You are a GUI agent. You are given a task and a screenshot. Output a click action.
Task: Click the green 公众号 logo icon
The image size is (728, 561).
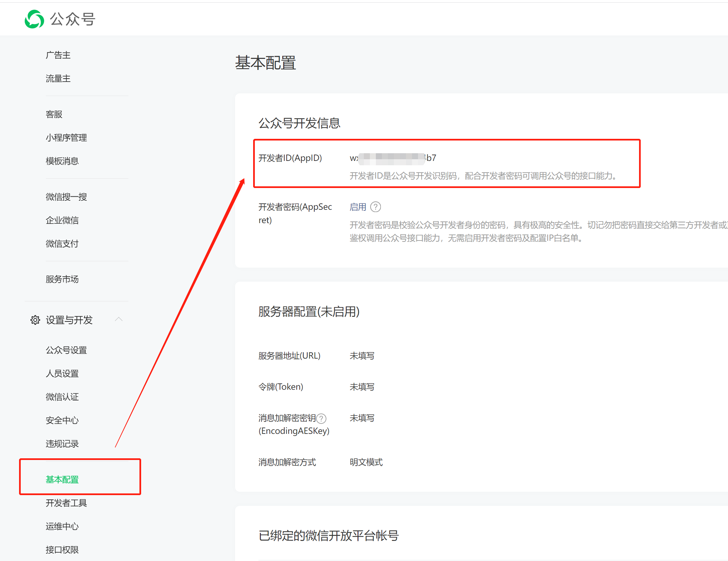[x=34, y=19]
